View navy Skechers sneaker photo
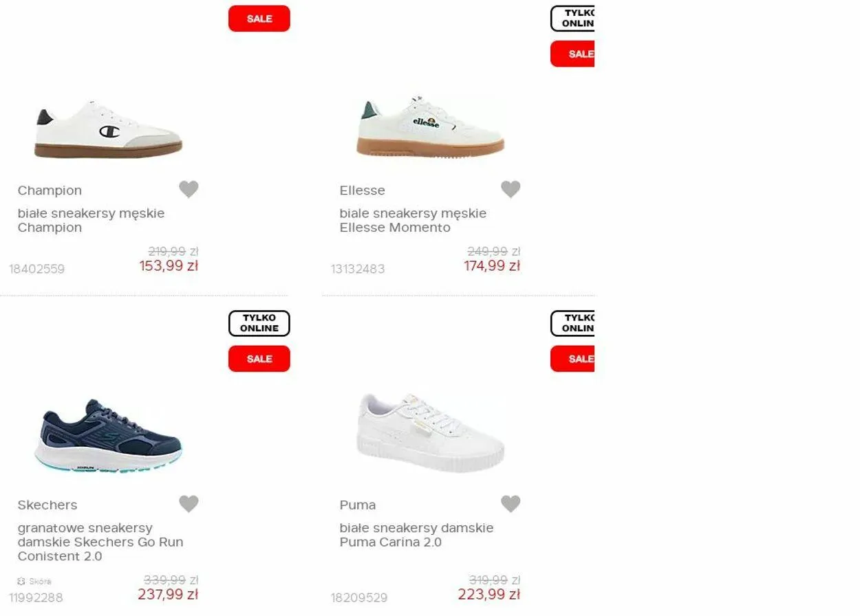This screenshot has height=616, width=860. tap(108, 434)
